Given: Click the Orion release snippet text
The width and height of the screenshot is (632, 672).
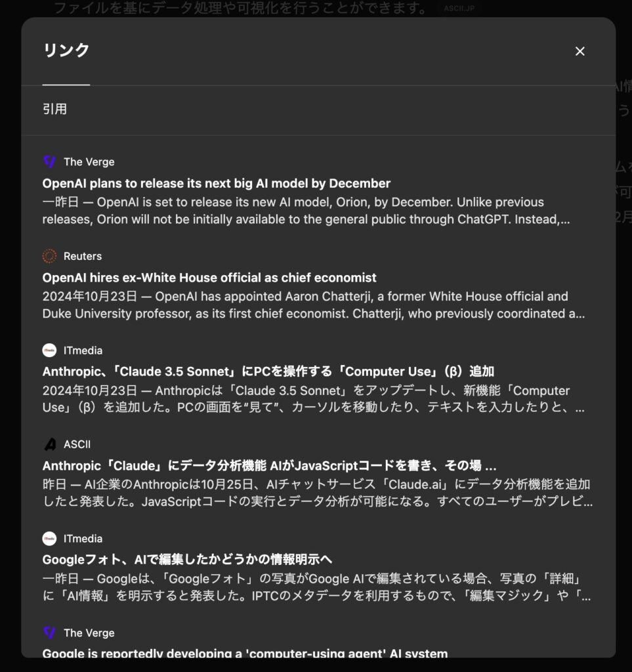Looking at the screenshot, I should point(306,211).
